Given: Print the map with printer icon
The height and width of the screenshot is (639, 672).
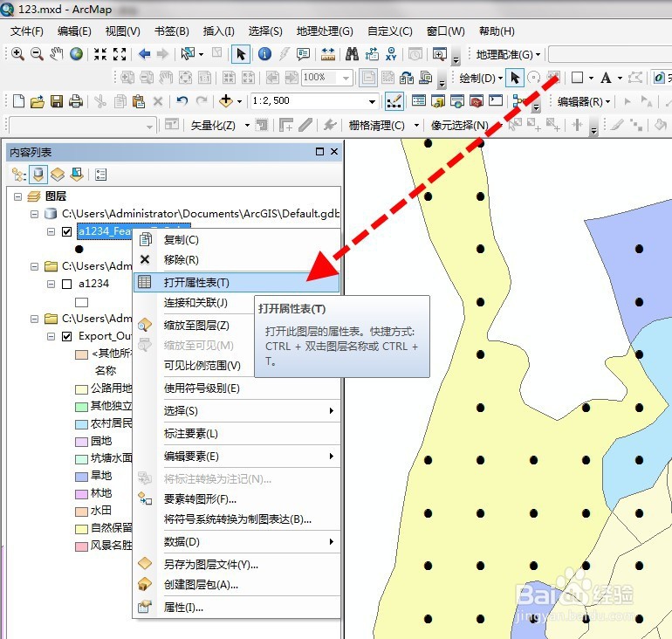Looking at the screenshot, I should click(x=76, y=101).
